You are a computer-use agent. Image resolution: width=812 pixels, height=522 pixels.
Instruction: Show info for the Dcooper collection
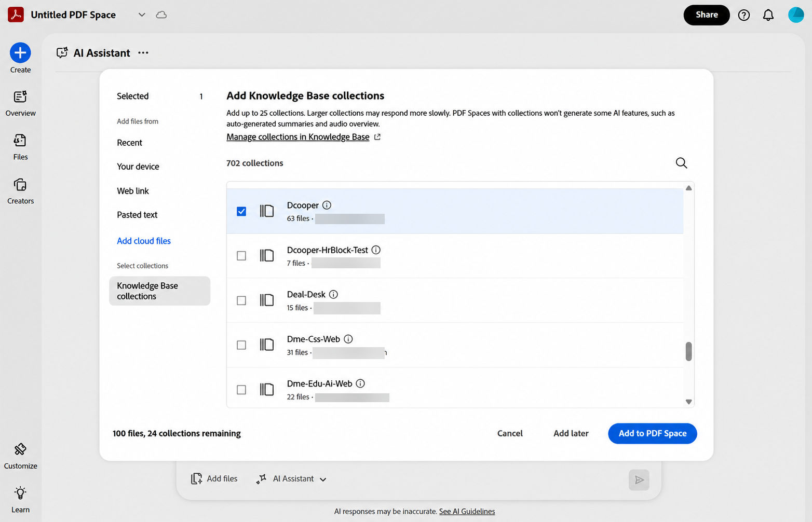[327, 205]
